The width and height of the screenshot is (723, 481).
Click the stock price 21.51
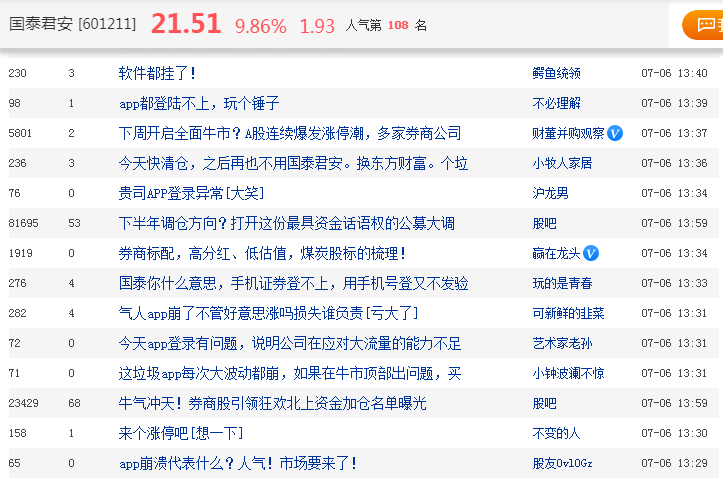pos(186,24)
